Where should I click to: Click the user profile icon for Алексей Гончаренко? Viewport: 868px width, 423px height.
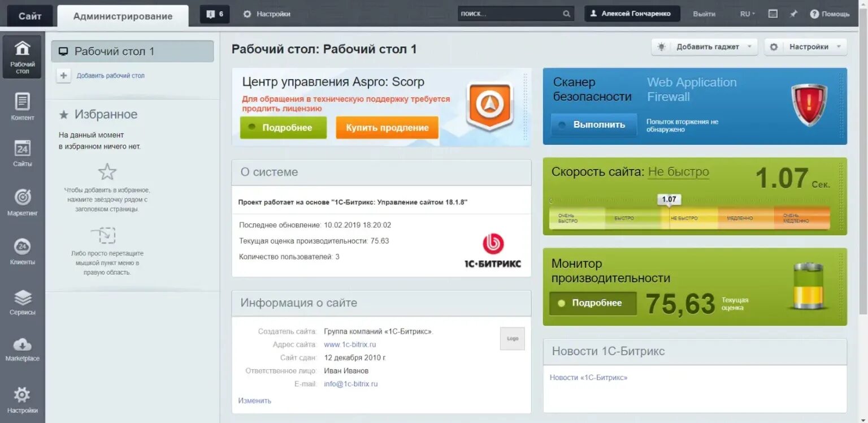[x=593, y=14]
